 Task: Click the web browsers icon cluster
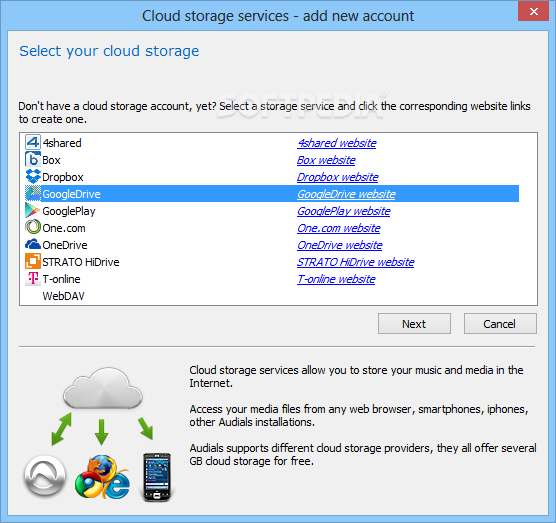102,478
